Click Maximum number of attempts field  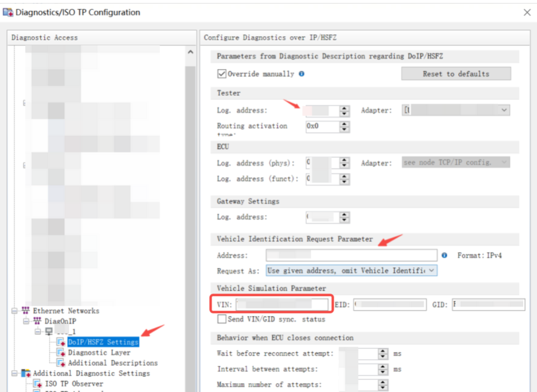(x=358, y=385)
